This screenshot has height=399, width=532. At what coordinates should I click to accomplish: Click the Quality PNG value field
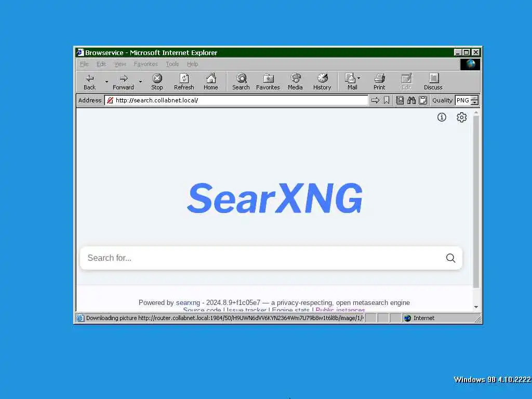[x=463, y=100]
